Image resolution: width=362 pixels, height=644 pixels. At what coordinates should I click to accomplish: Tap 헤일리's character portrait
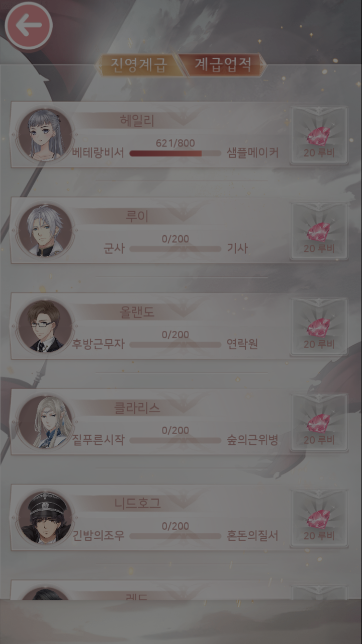tap(45, 134)
